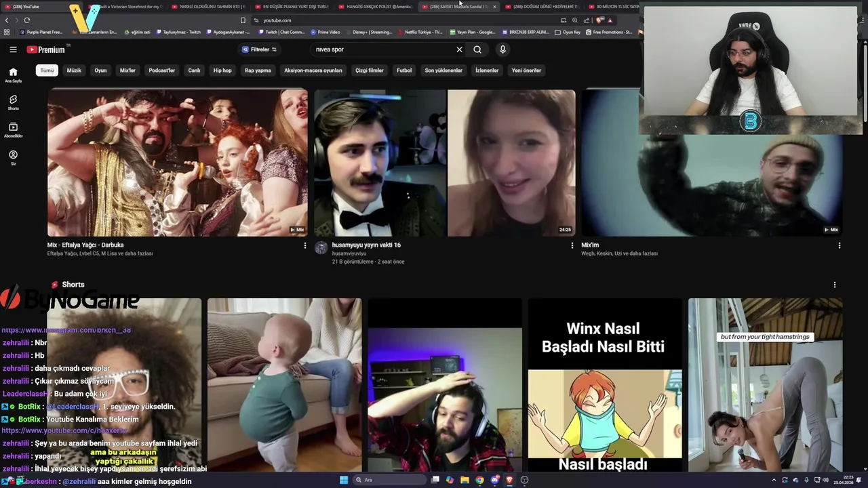Viewport: 868px width, 488px height.
Task: Open File Explorer from the taskbar
Action: point(465,480)
